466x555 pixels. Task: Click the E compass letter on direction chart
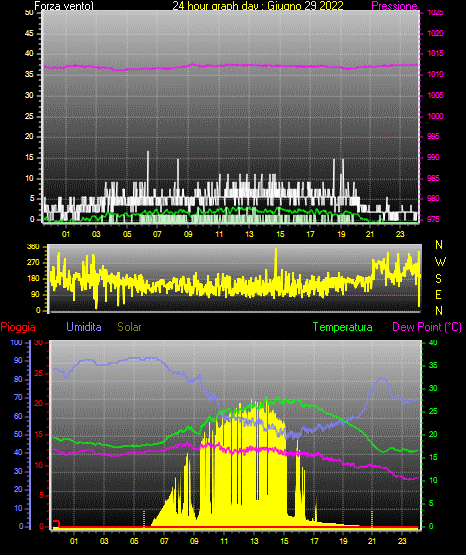[438, 294]
